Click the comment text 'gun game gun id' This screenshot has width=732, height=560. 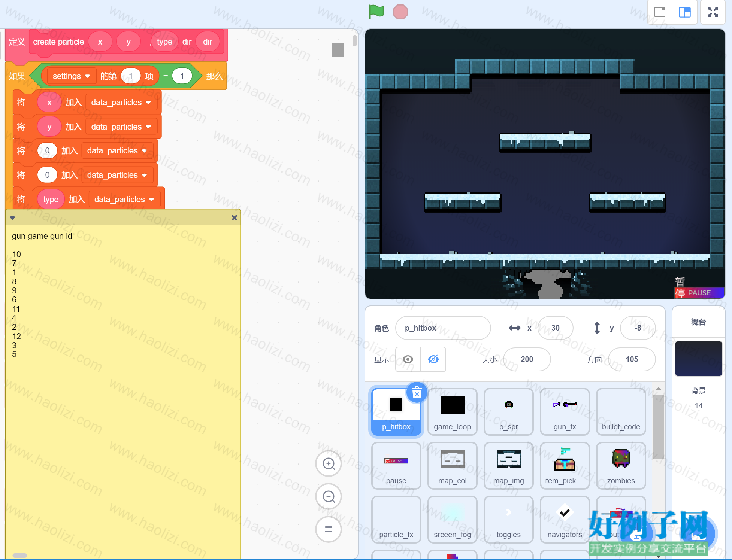point(42,236)
